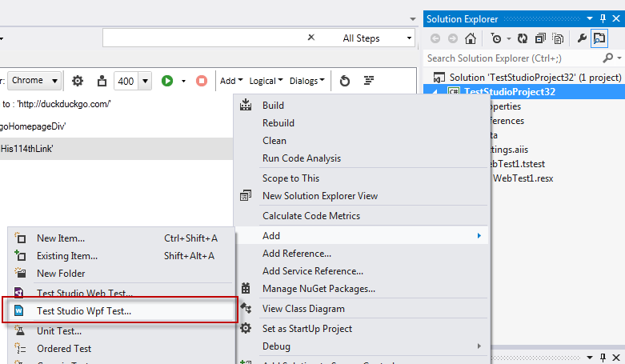
Task: Open the test settings gear icon
Action: 78,81
